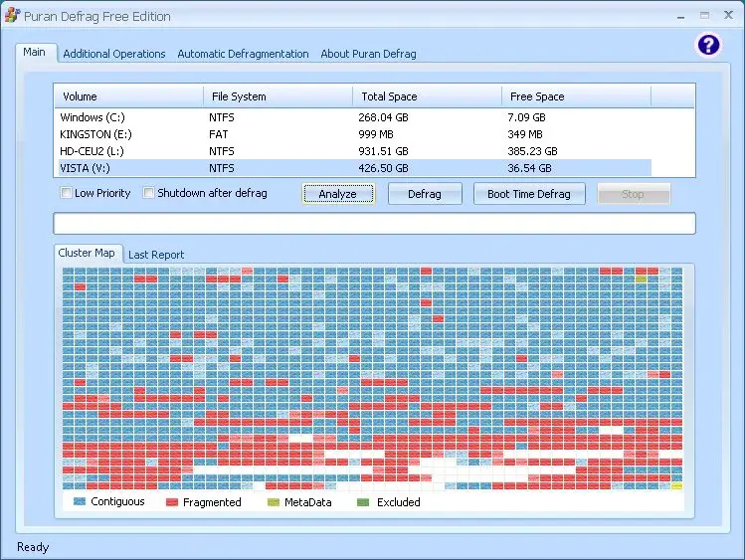Viewport: 745px width, 560px height.
Task: Click the Puran Defrag app icon in title bar
Action: 12,15
